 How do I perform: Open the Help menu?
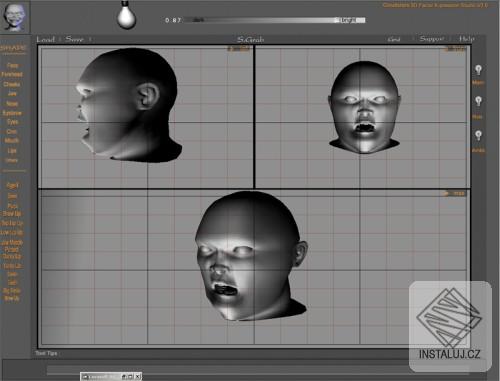pos(467,39)
